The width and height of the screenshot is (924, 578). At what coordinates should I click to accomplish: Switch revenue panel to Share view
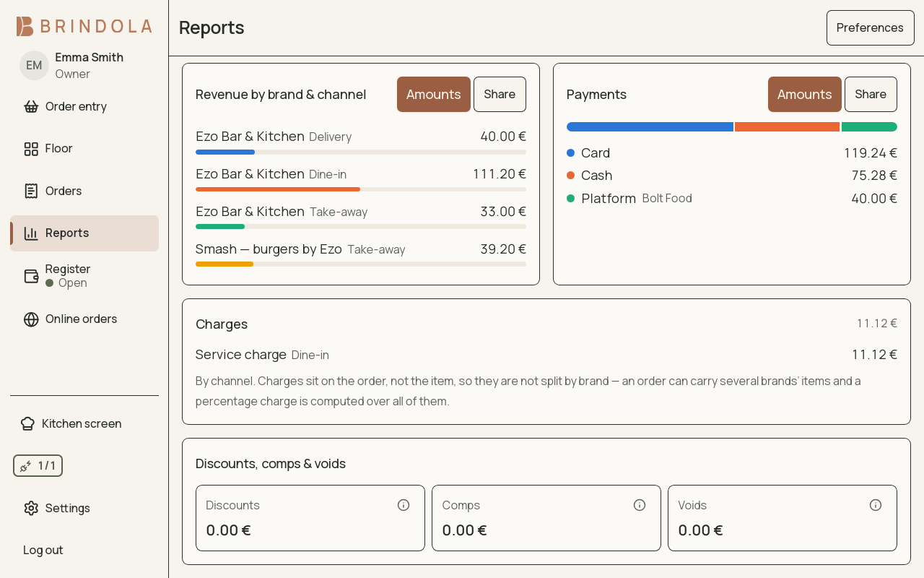(500, 95)
